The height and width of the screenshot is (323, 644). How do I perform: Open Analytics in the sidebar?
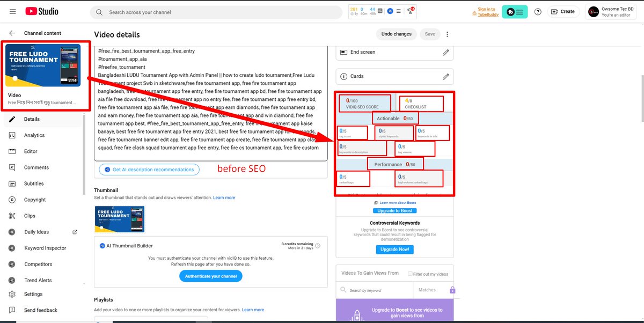click(x=42, y=135)
